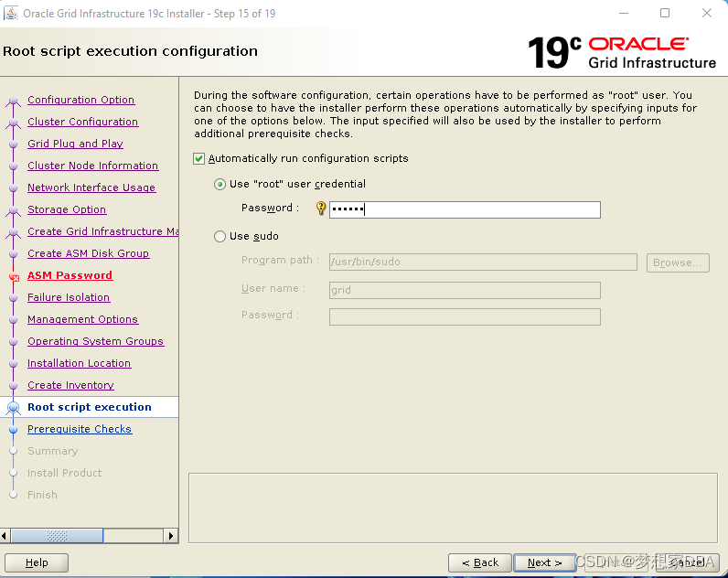This screenshot has height=578, width=728.
Task: Click the Root script execution step icon
Action: coord(14,408)
